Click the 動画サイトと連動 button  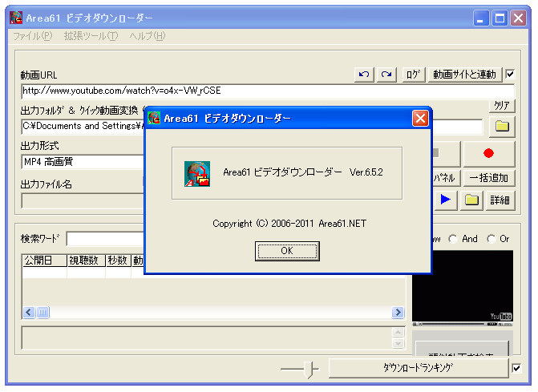(x=464, y=74)
